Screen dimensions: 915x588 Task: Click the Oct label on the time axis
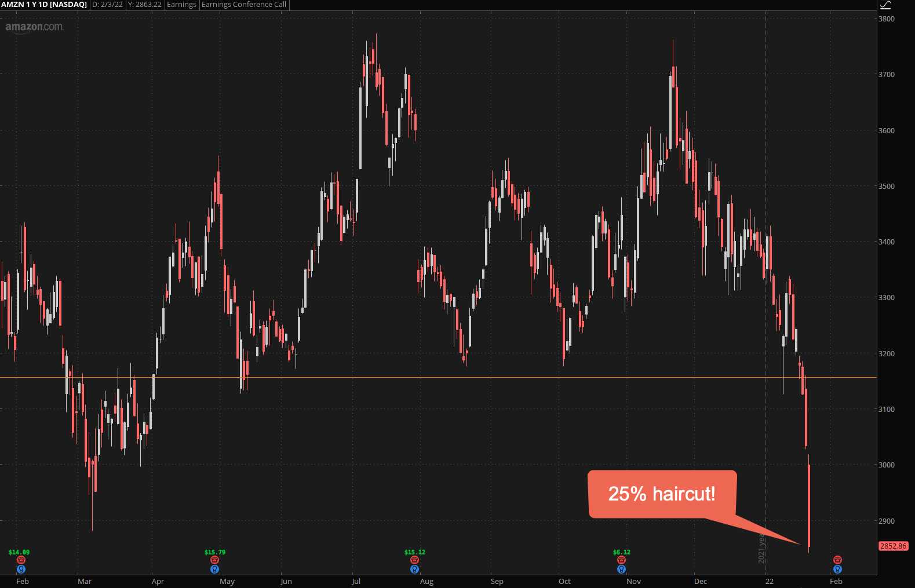[564, 581]
